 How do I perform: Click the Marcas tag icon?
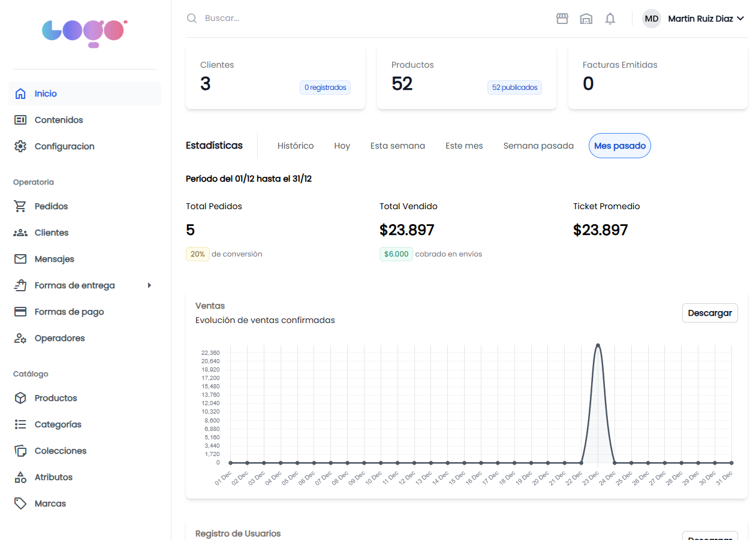point(20,503)
